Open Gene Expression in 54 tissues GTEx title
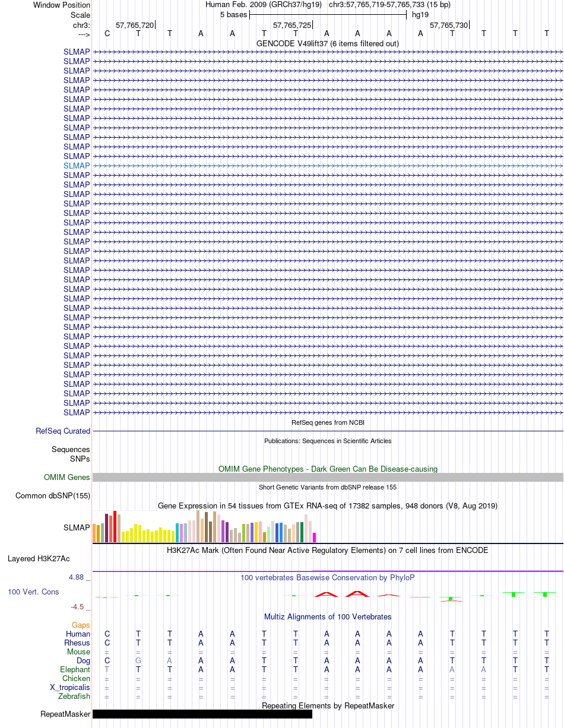The height and width of the screenshot is (728, 564). (x=328, y=506)
